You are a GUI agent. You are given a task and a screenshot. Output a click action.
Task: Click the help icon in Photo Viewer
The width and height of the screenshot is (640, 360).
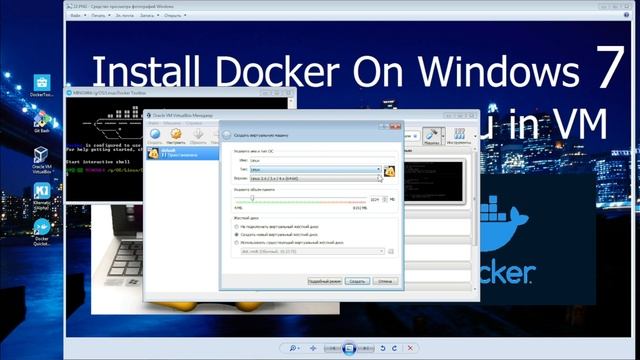click(627, 15)
